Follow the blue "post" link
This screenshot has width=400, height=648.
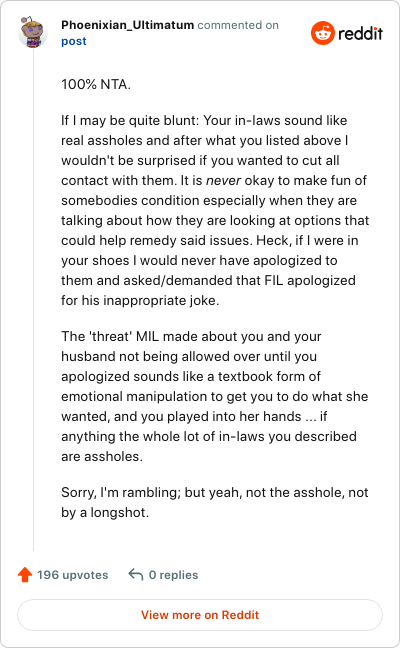point(74,41)
